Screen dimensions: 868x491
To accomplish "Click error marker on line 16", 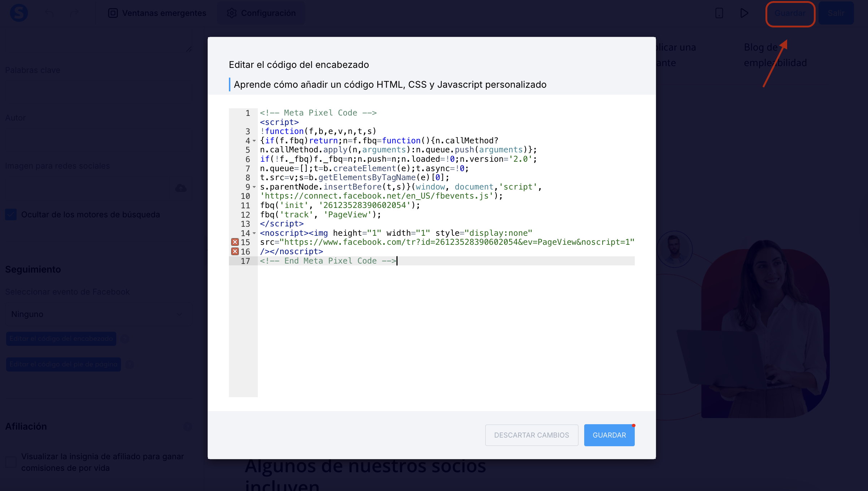I will [x=235, y=252].
